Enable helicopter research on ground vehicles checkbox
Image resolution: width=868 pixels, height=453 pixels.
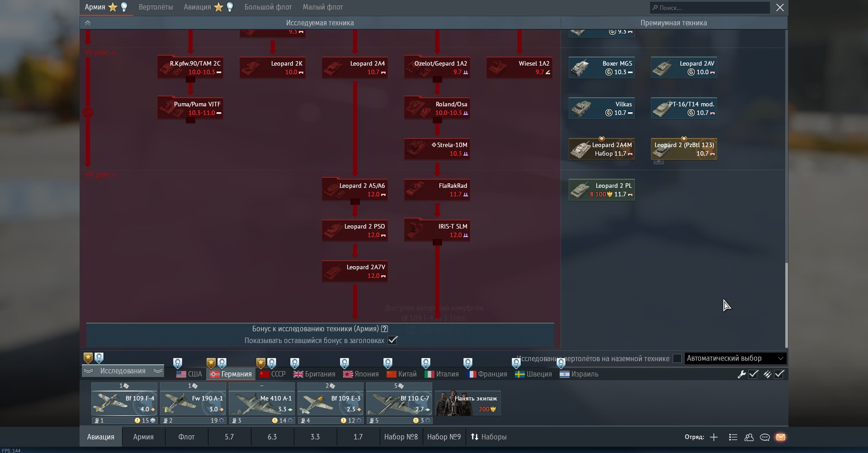click(x=677, y=358)
